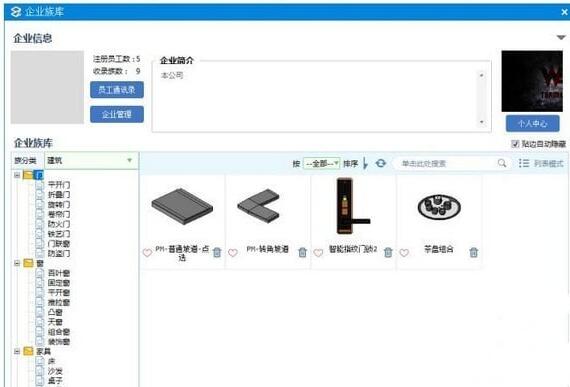Viewport: 570px width, 387px height.
Task: Select 装饰窗 in category tree
Action: click(59, 342)
